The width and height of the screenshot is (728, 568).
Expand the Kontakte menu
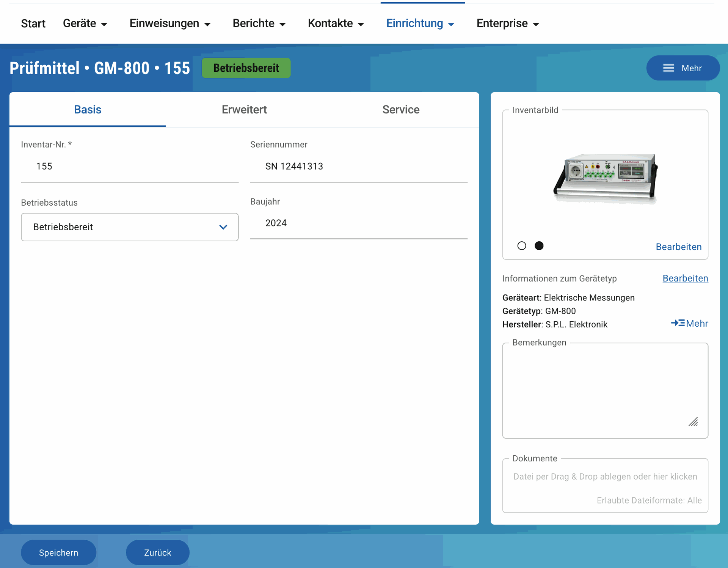pyautogui.click(x=336, y=24)
